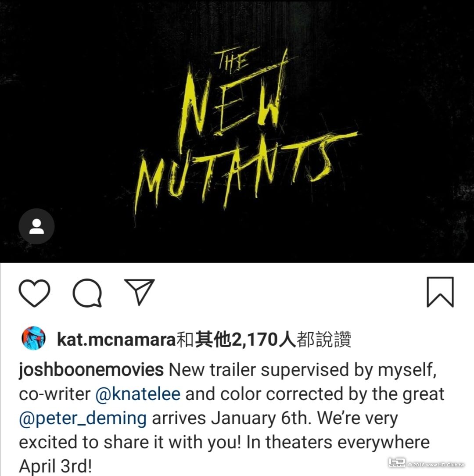474x476 pixels.
Task: Follow the @knatelee mention link
Action: click(x=138, y=394)
